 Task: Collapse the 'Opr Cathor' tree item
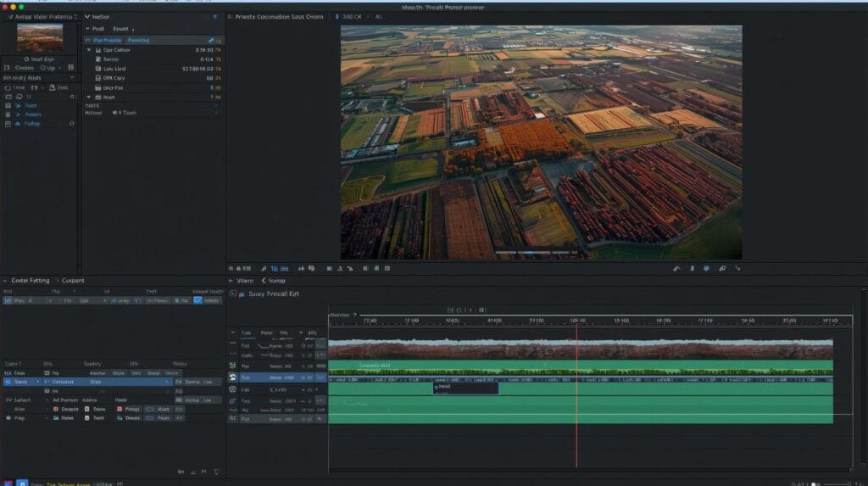coord(88,50)
